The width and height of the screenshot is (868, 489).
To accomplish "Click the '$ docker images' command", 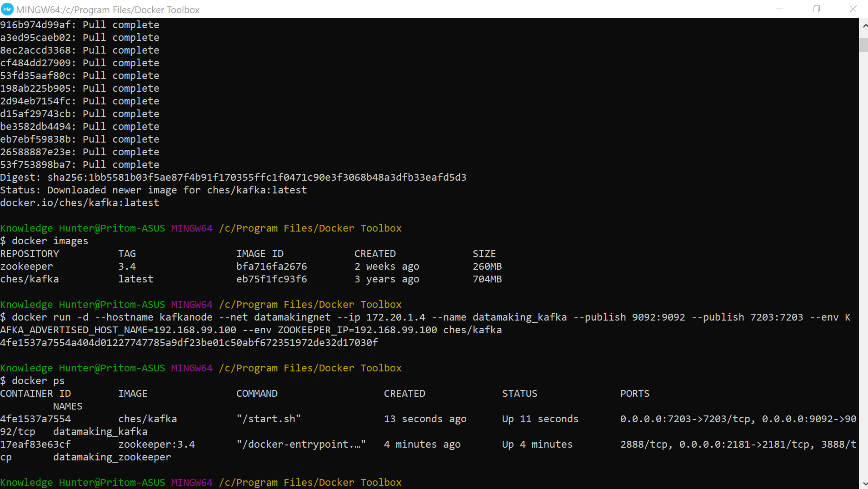I will point(44,241).
